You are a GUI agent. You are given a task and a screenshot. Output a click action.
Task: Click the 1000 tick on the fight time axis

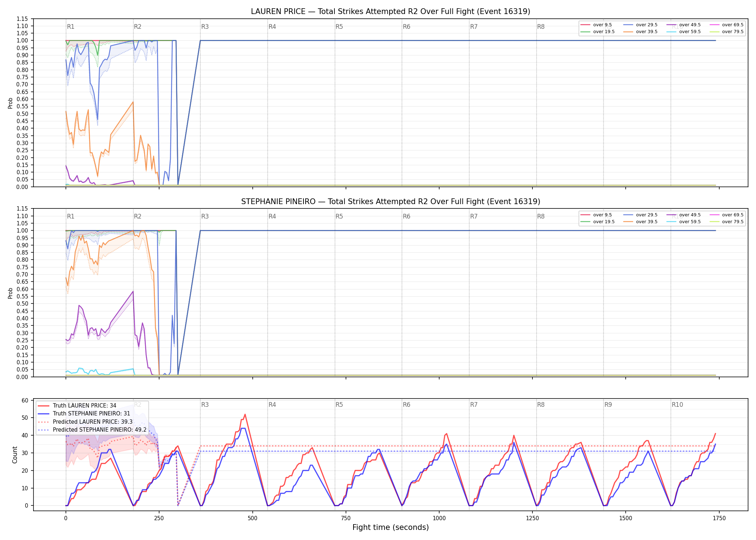439,518
